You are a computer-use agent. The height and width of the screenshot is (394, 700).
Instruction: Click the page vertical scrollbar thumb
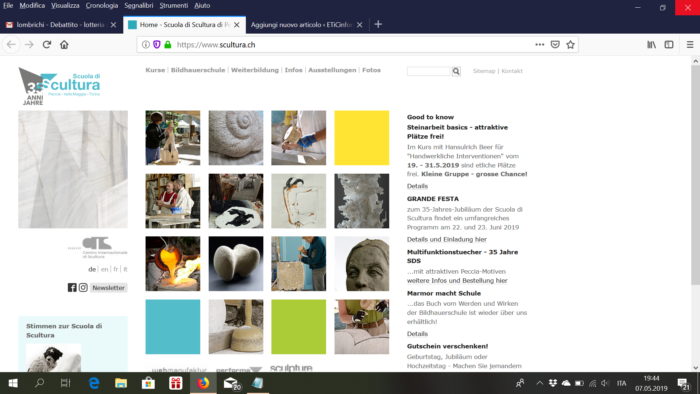[x=696, y=175]
